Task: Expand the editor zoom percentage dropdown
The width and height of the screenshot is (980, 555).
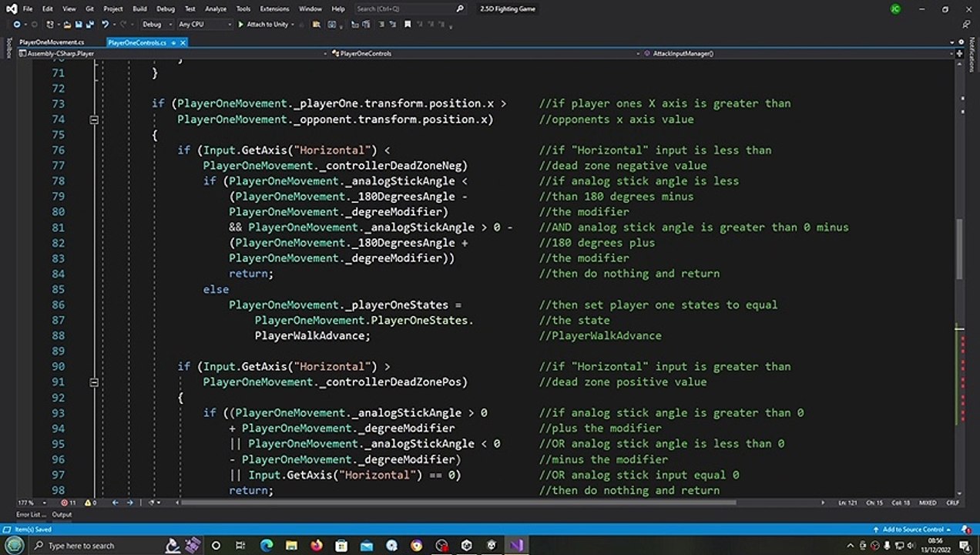Action: click(45, 503)
